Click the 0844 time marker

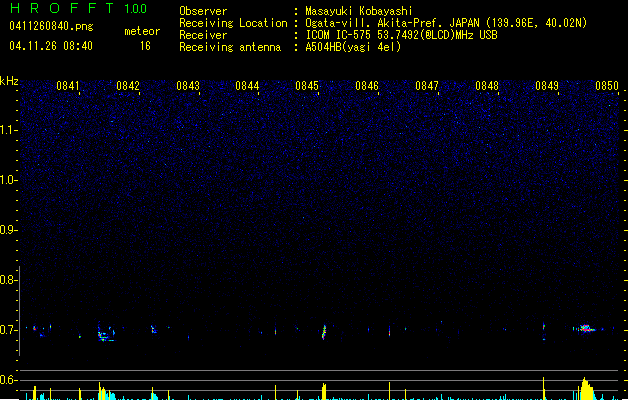click(x=247, y=86)
